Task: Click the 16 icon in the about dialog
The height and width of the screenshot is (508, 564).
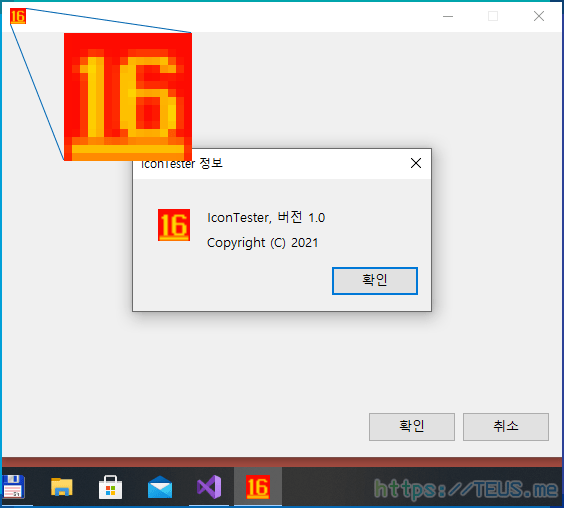Action: (x=174, y=225)
